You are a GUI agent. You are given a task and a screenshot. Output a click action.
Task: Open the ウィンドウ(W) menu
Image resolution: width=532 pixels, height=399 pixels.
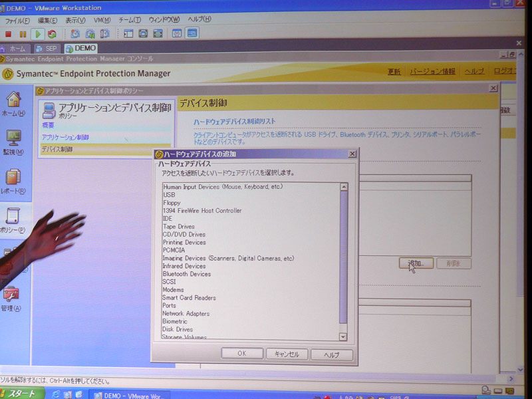[164, 19]
